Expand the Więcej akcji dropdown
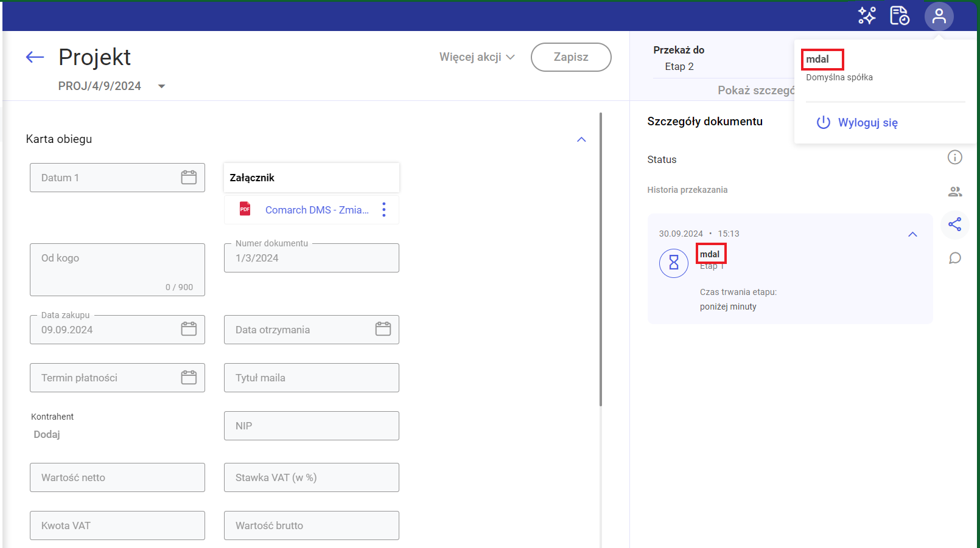The width and height of the screenshot is (980, 548). pos(477,57)
